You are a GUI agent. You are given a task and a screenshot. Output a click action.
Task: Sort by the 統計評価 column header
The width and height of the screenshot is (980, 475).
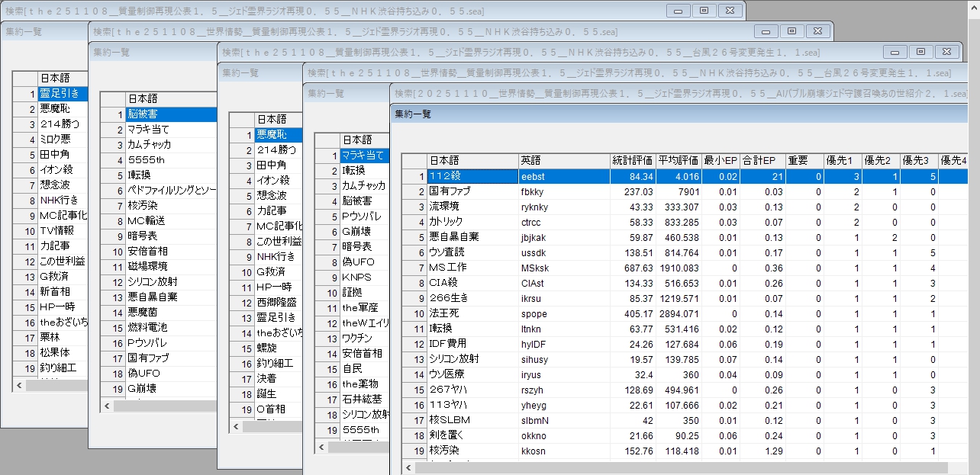[x=633, y=161]
